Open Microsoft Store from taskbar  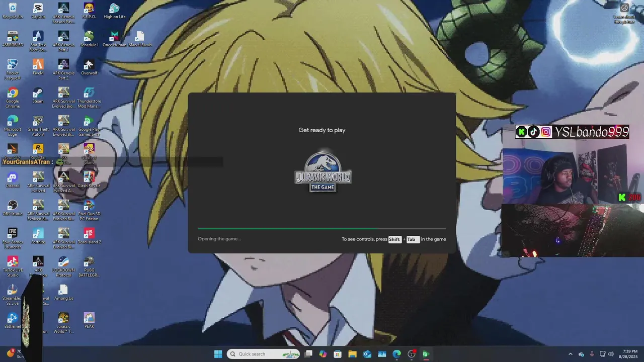coord(338,354)
